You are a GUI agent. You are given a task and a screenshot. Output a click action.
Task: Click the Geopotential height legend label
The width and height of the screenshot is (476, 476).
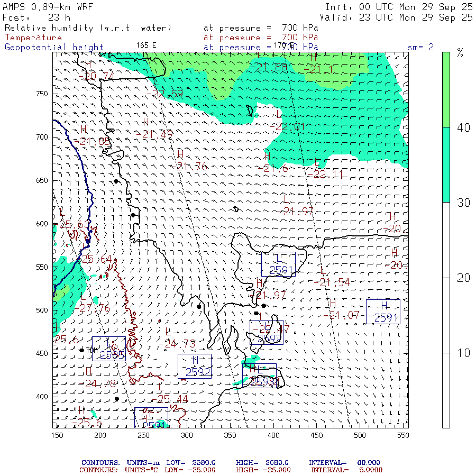[54, 47]
